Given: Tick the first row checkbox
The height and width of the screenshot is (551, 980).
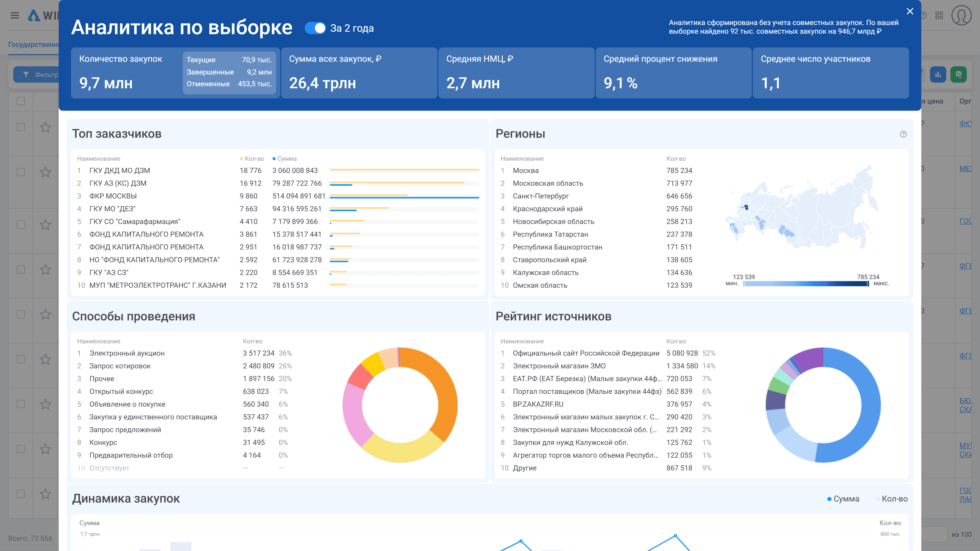Looking at the screenshot, I should 21,127.
